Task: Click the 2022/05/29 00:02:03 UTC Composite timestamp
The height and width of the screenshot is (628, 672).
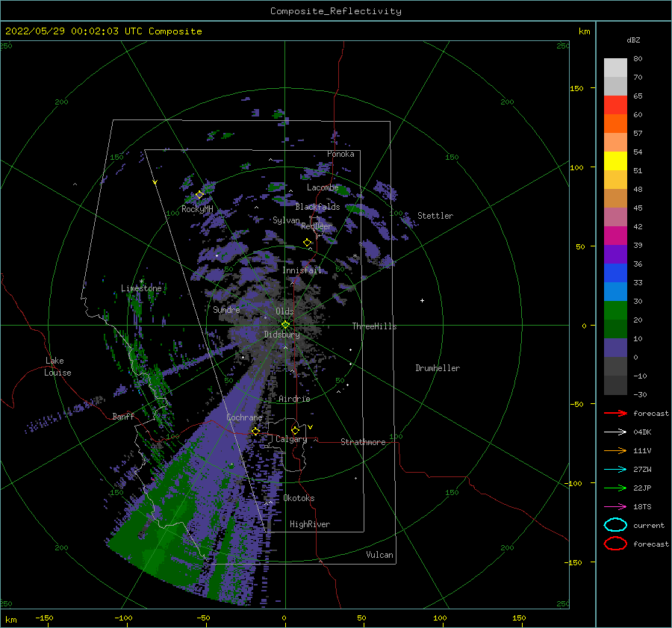Action: (103, 31)
